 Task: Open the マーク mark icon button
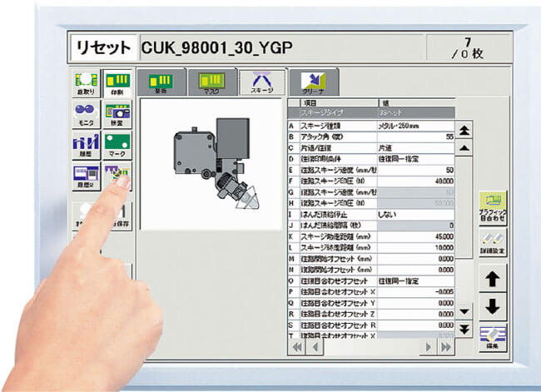pyautogui.click(x=116, y=146)
